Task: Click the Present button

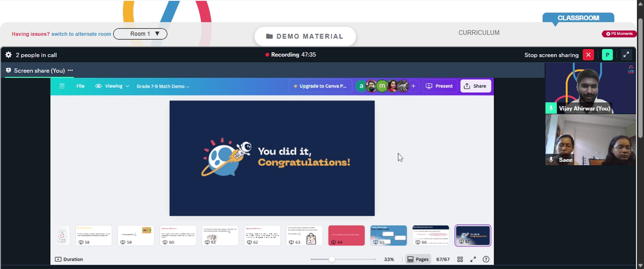Action: (x=440, y=86)
